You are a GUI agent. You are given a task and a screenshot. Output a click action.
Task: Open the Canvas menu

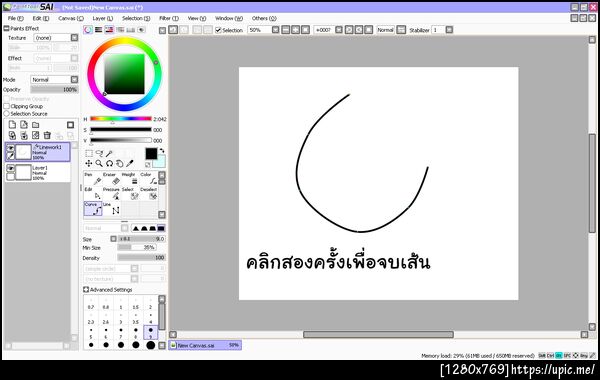(71, 18)
